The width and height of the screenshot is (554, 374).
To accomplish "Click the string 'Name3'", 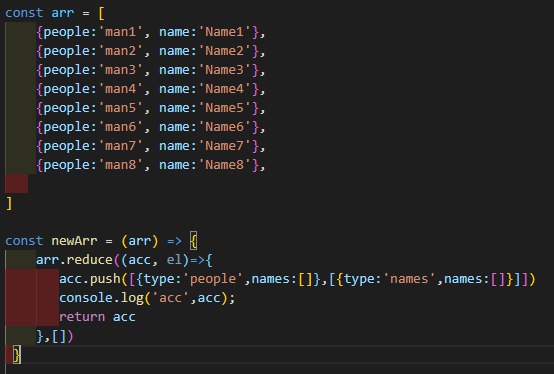I will 224,70.
